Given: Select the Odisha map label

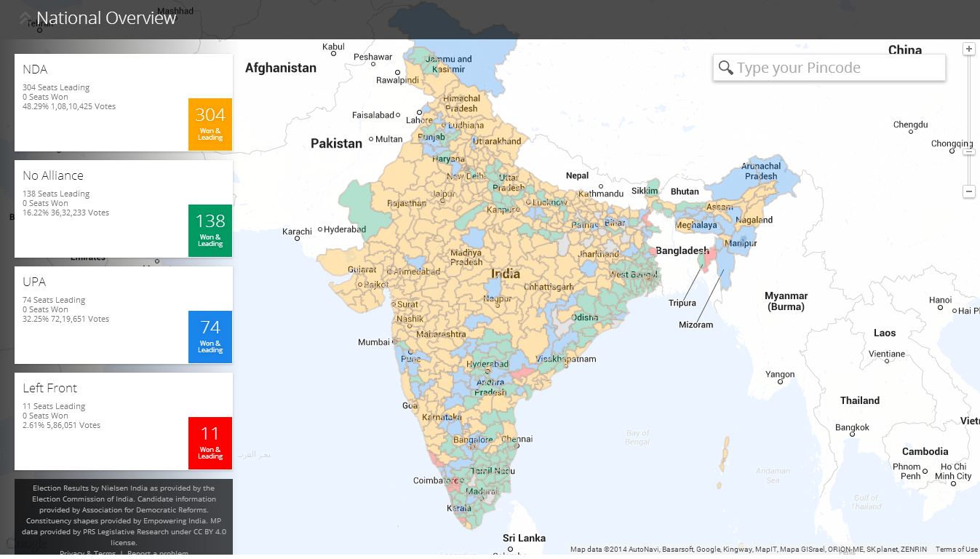Looking at the screenshot, I should pyautogui.click(x=585, y=317).
